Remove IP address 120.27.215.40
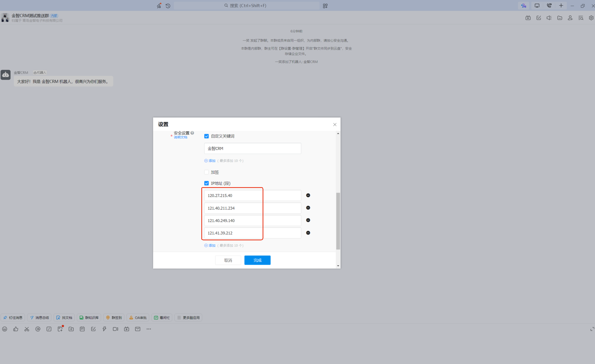595x364 pixels. [308, 195]
